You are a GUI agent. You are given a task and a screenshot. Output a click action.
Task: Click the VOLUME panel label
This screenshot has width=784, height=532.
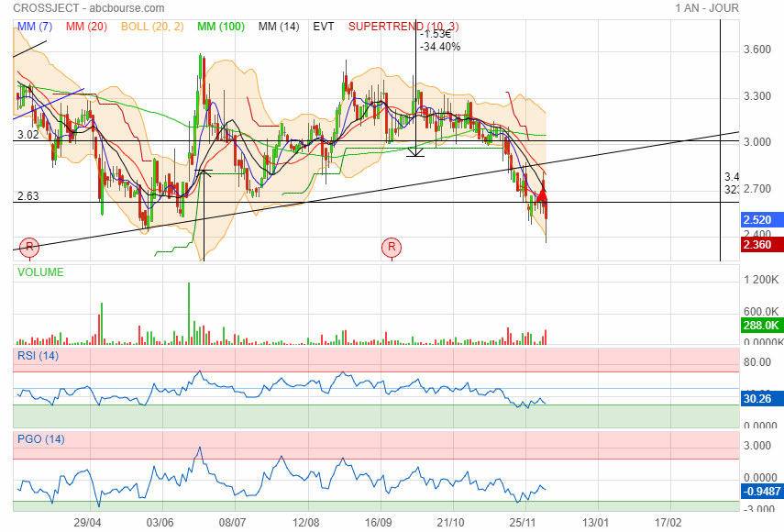[40, 272]
